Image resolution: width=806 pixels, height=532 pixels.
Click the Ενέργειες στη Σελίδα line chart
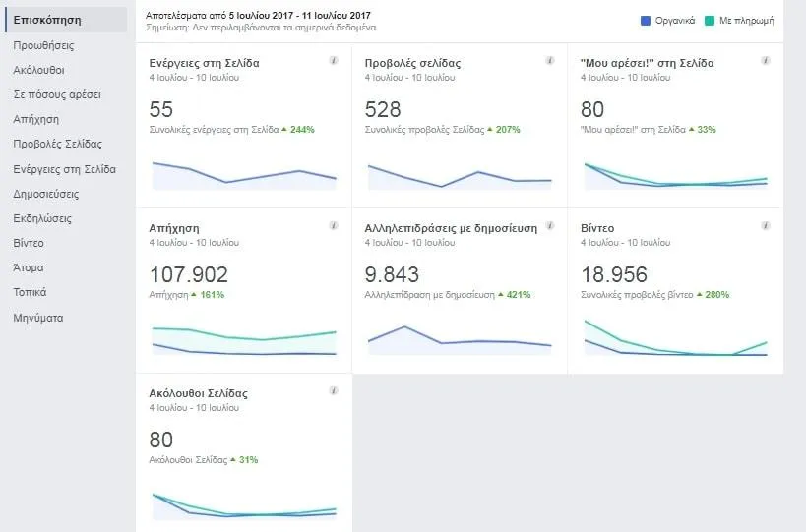coord(244,176)
